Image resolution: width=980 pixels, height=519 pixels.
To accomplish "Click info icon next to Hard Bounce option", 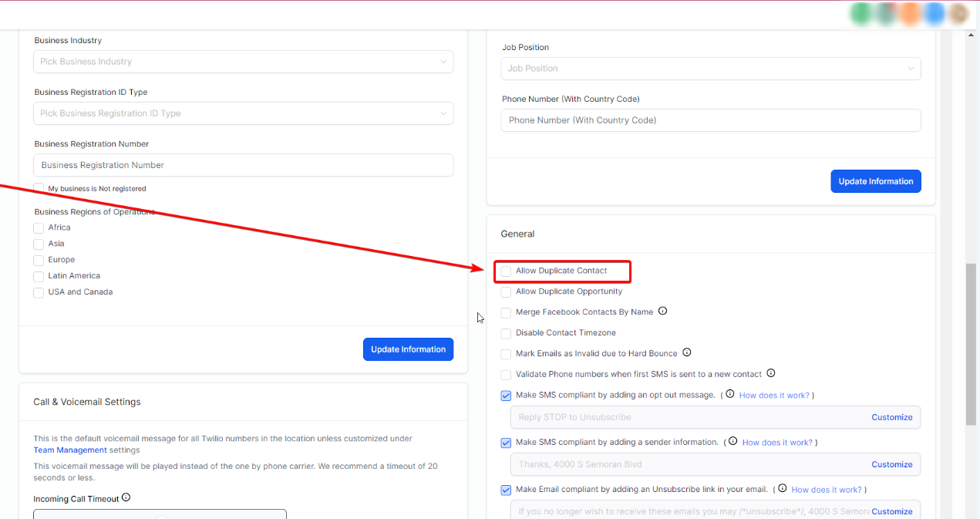I will tap(686, 352).
